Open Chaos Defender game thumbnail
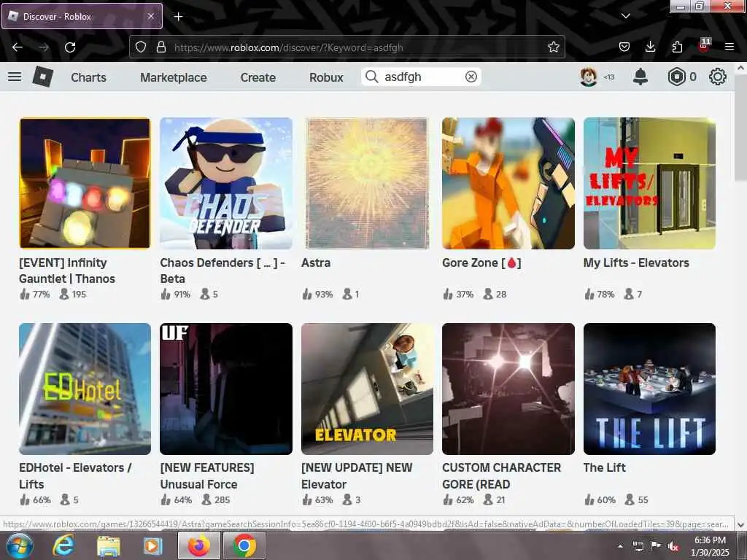Screen dimensions: 747x560 [x=226, y=183]
